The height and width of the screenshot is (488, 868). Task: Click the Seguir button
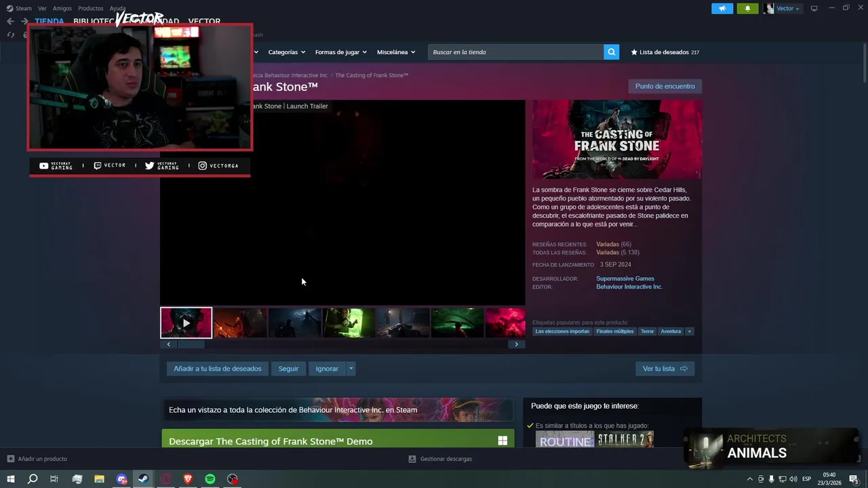pyautogui.click(x=288, y=369)
